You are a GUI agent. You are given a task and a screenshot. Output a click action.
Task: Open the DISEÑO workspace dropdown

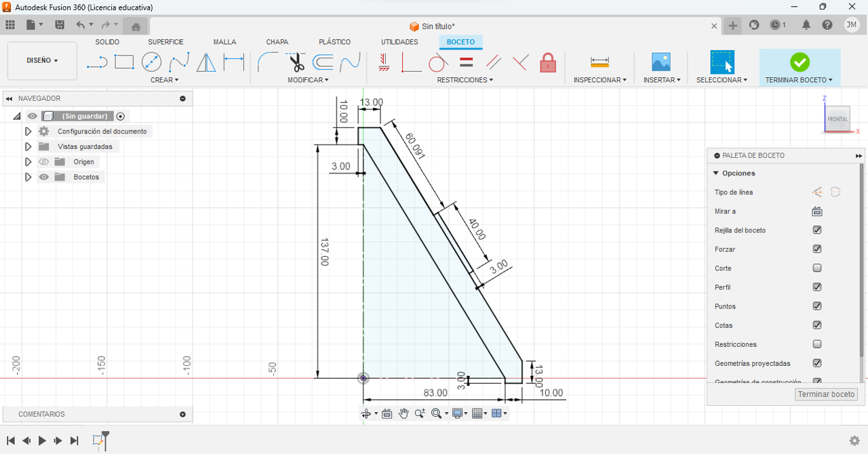tap(42, 60)
